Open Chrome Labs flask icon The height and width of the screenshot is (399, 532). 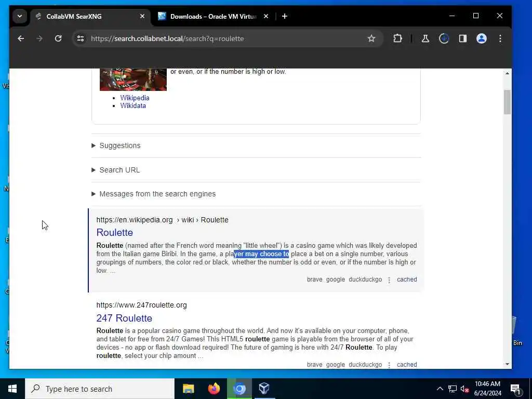tap(425, 38)
